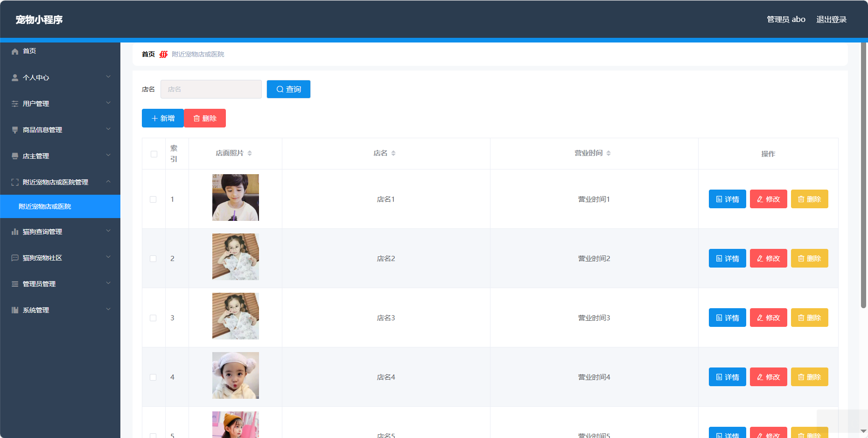The width and height of the screenshot is (868, 438).
Task: Click the vertical page scrollbar
Action: point(863,175)
